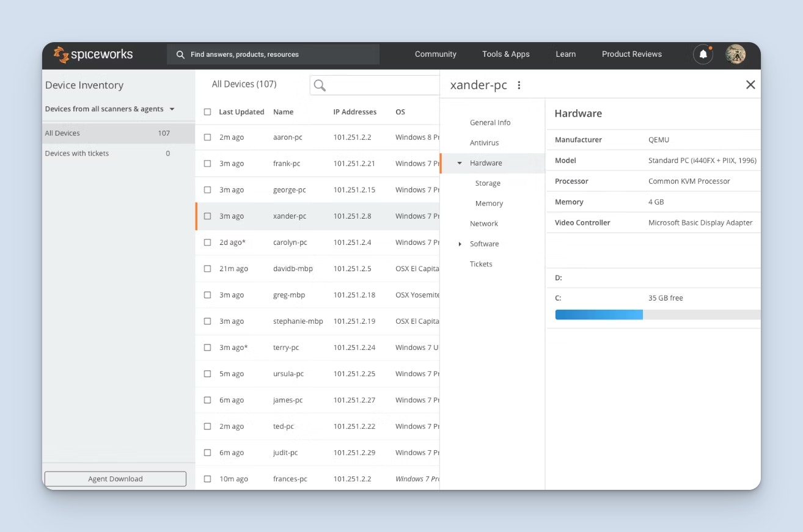Check the box for aaron-pc

coord(208,137)
